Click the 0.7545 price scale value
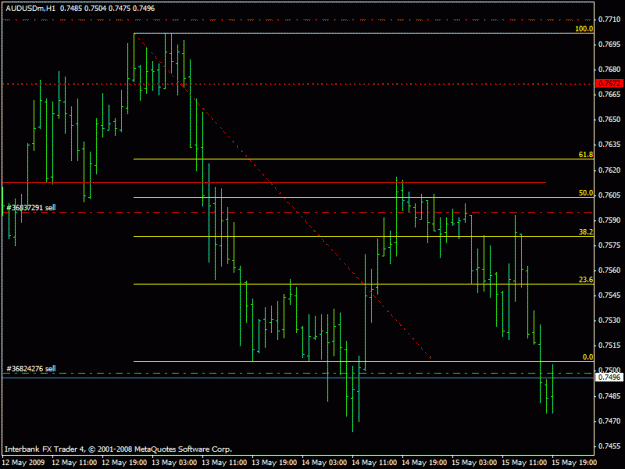 (x=609, y=296)
